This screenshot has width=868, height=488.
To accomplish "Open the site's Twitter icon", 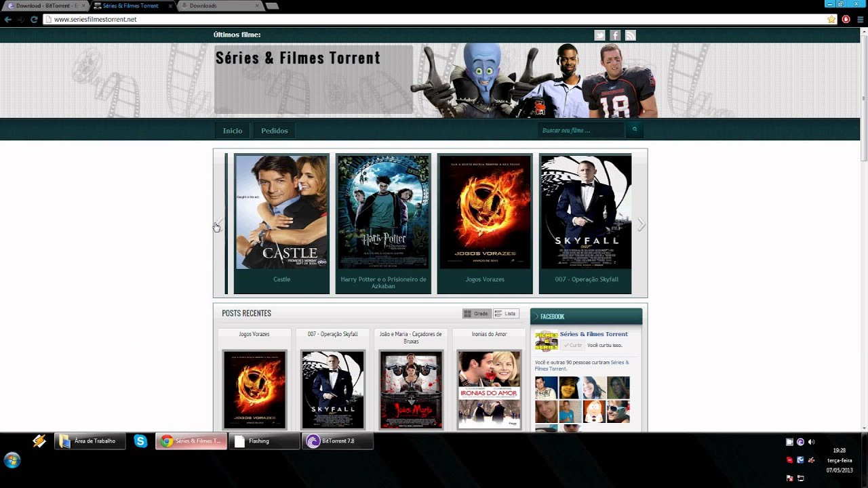I will tap(599, 35).
